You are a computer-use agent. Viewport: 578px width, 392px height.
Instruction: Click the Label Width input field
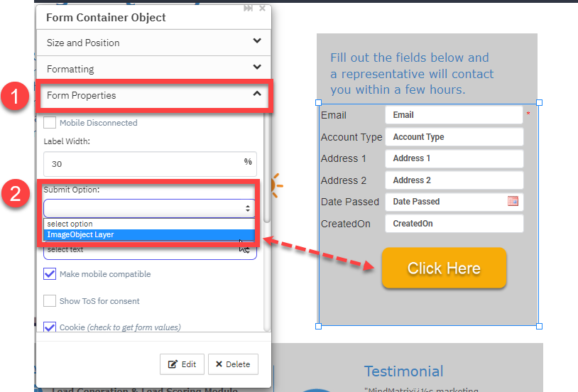coord(150,164)
